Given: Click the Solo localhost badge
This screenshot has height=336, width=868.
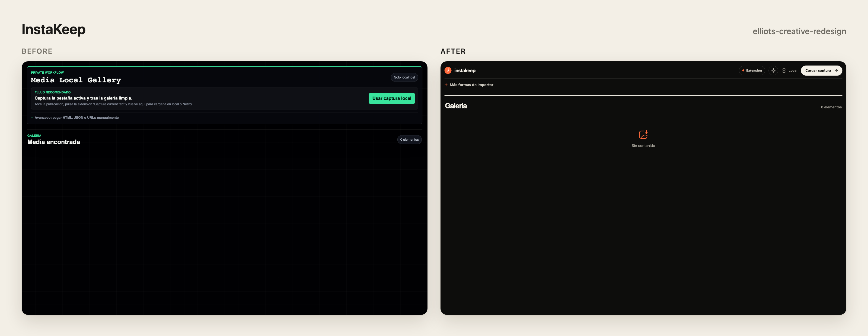Looking at the screenshot, I should 404,77.
